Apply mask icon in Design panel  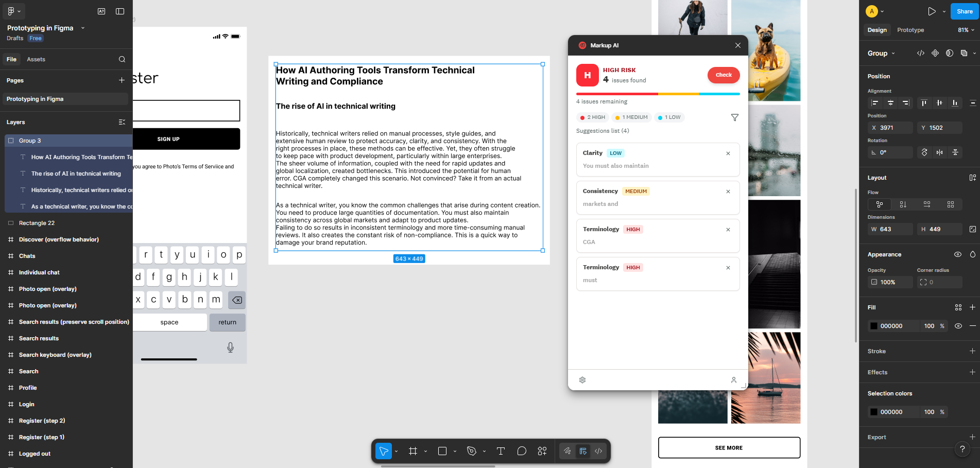950,53
